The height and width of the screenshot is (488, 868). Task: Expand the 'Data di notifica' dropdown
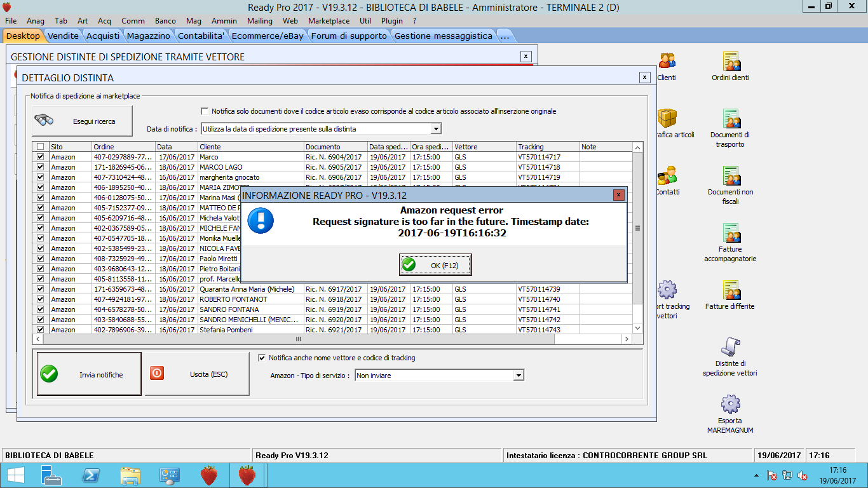pos(435,129)
